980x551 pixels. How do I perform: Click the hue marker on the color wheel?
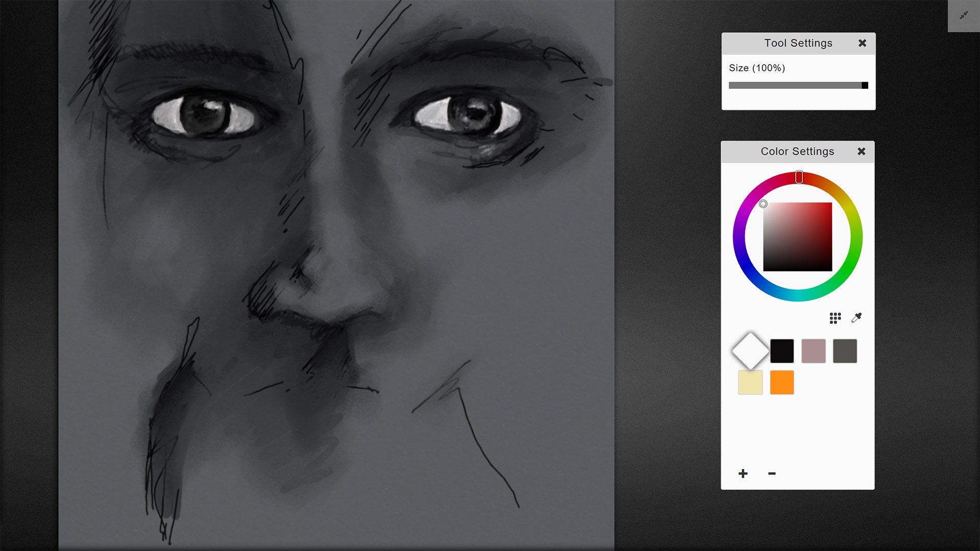[799, 177]
